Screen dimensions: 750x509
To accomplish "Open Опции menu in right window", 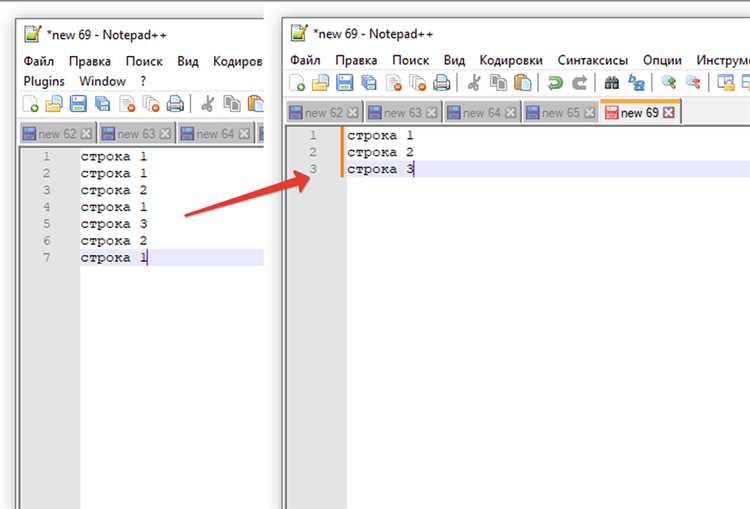I will pyautogui.click(x=662, y=60).
